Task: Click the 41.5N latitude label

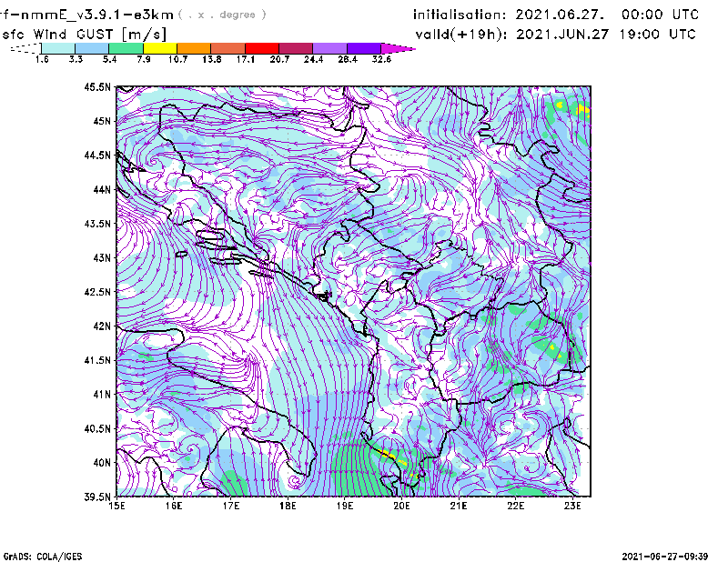Action: [x=97, y=360]
